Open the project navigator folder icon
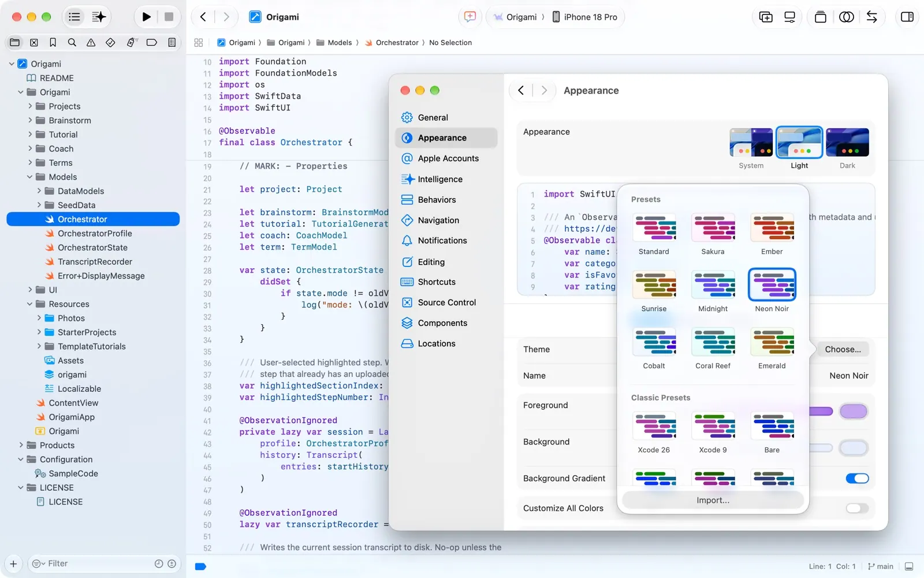924x578 pixels. pyautogui.click(x=15, y=42)
